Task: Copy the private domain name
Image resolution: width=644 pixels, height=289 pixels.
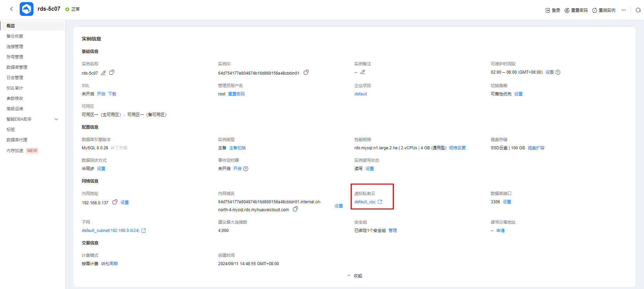Action: (x=295, y=209)
